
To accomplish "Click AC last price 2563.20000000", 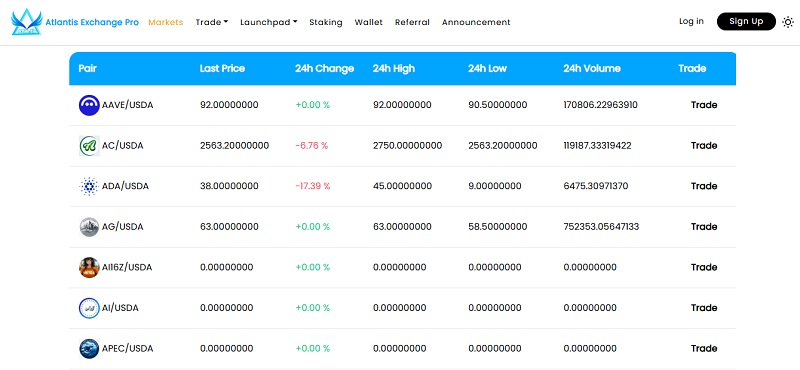I will (234, 145).
